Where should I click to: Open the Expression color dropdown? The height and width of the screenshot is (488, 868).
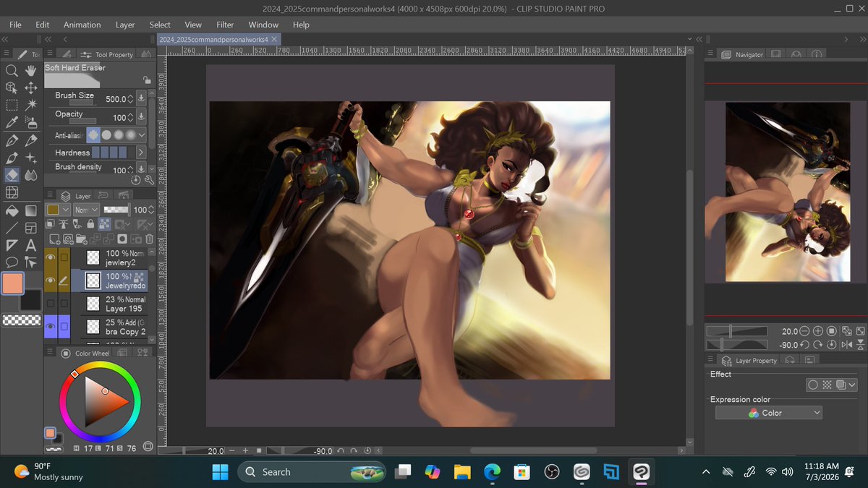(x=769, y=413)
